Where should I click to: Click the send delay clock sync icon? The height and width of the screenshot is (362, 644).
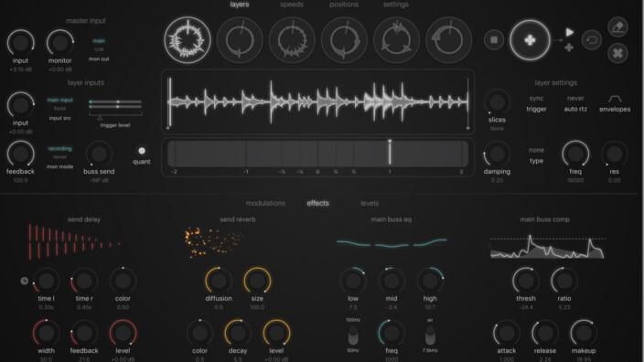24,281
